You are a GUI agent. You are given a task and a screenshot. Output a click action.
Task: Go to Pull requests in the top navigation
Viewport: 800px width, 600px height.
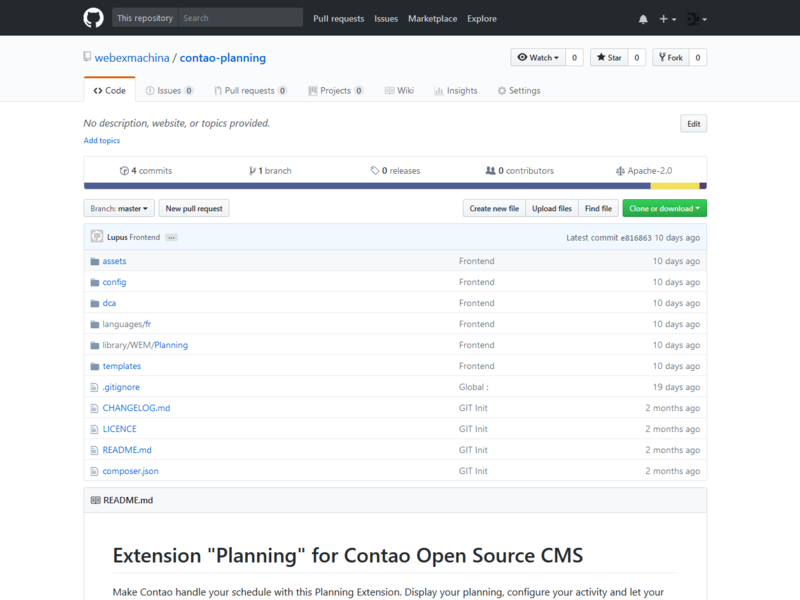tap(339, 18)
